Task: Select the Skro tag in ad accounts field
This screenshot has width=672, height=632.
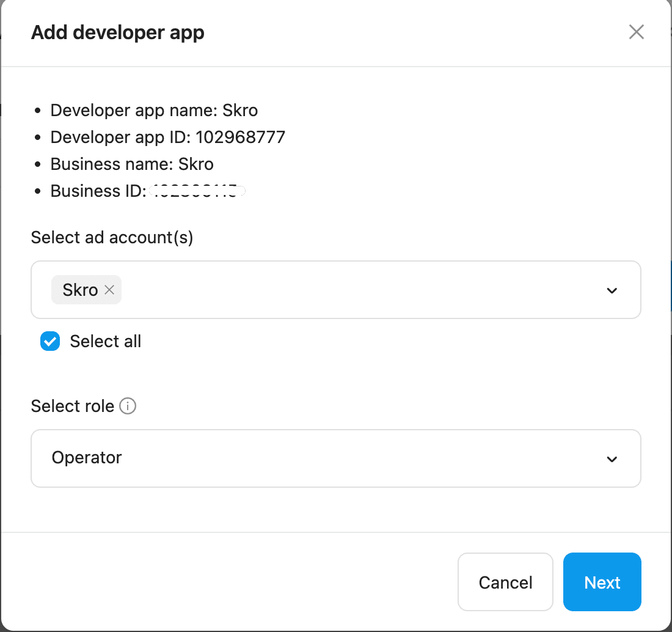Action: tap(86, 290)
